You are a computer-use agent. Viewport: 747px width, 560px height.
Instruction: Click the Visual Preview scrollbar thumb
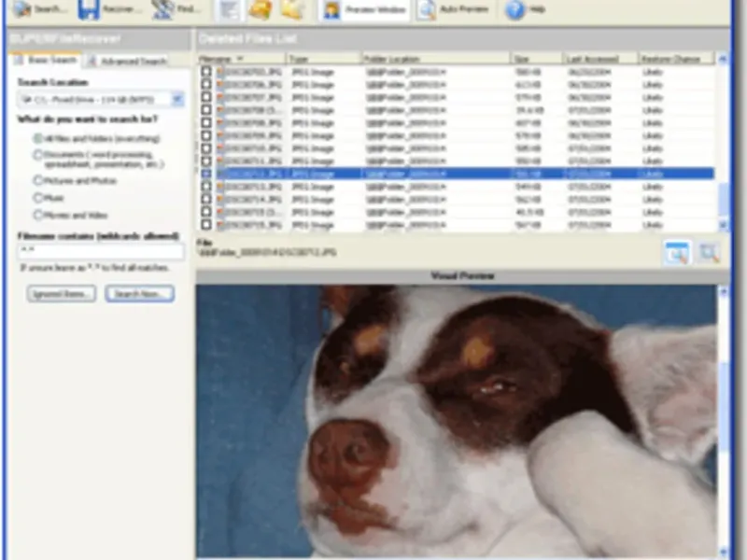click(723, 407)
